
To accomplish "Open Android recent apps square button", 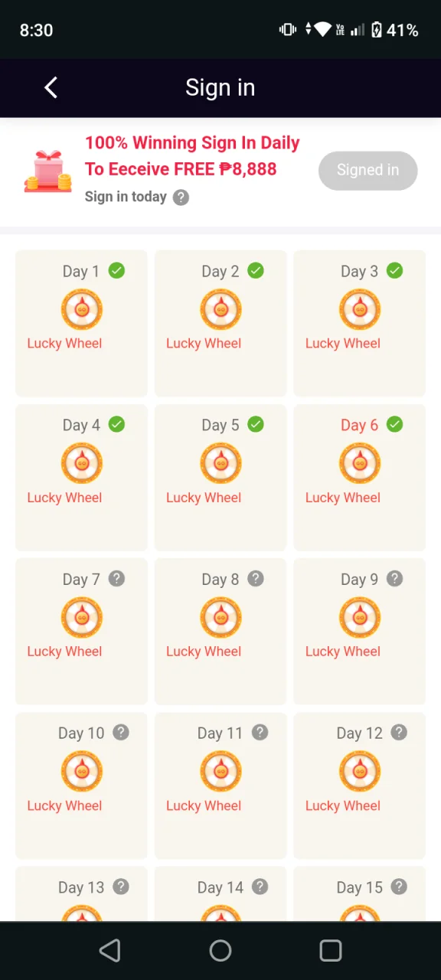I will (x=331, y=951).
